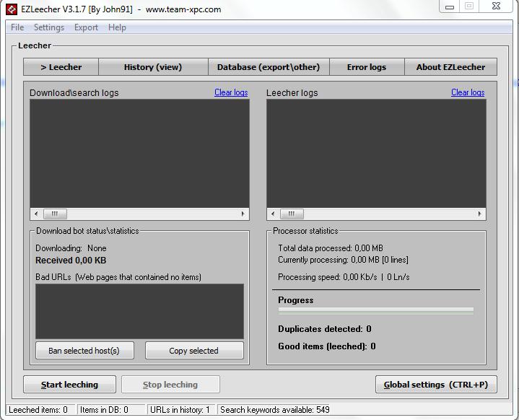Click 'Received 0,00 KB' text
Viewport: 519px width, 420px height.
click(71, 261)
